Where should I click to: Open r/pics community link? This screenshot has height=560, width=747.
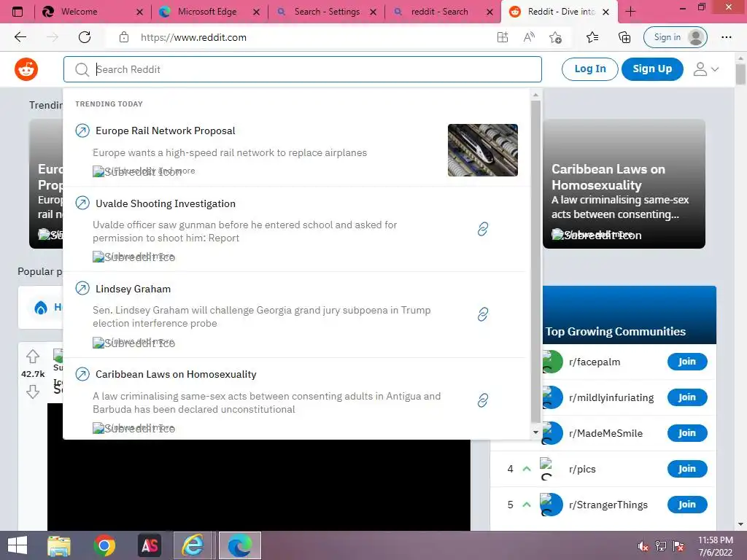(x=582, y=469)
